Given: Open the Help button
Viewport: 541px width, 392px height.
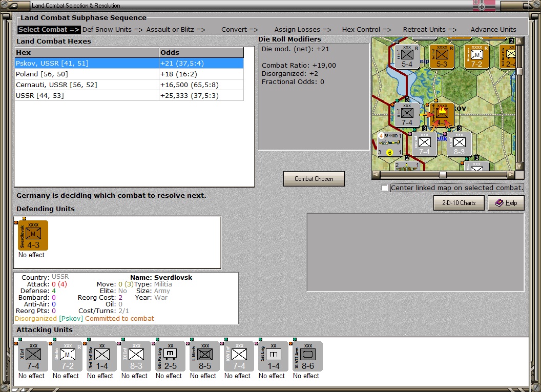Looking at the screenshot, I should point(506,203).
